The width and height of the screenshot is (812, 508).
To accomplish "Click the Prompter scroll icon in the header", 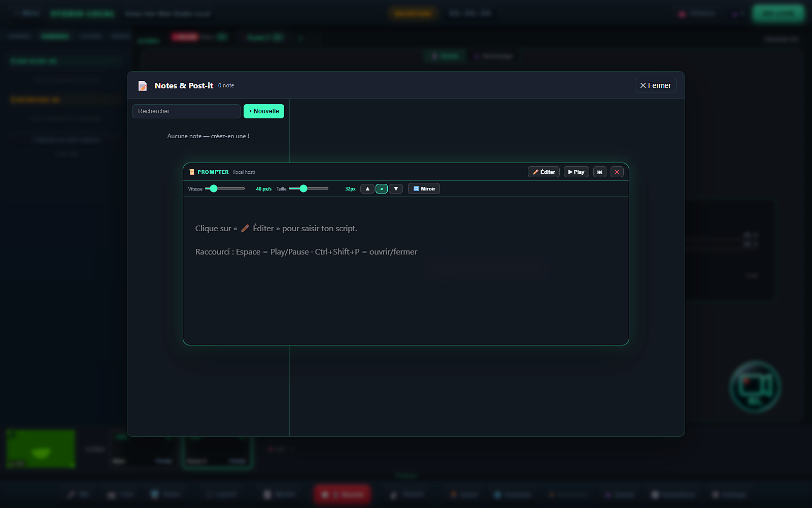I will 192,172.
